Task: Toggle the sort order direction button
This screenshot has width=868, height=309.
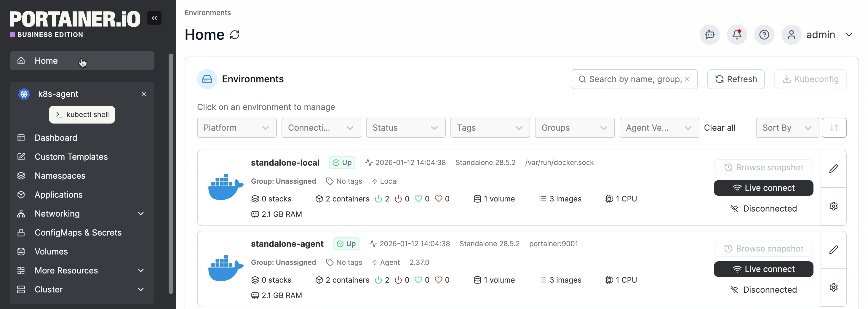Action: click(834, 128)
